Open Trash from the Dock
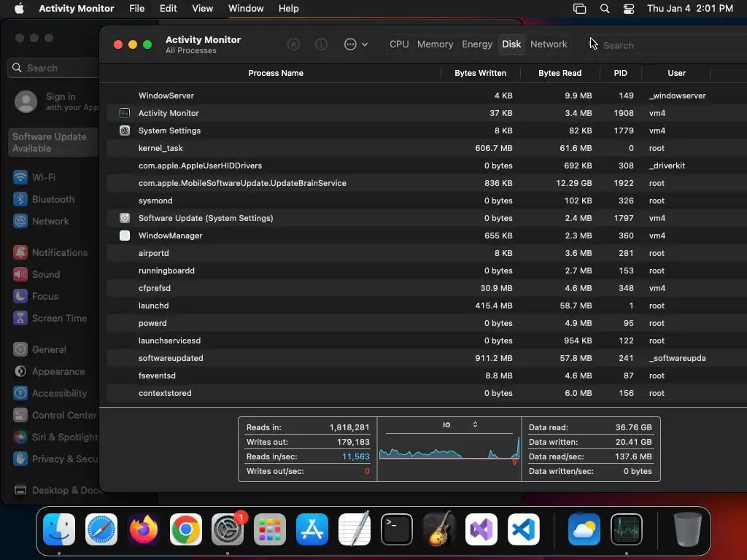 point(687,529)
